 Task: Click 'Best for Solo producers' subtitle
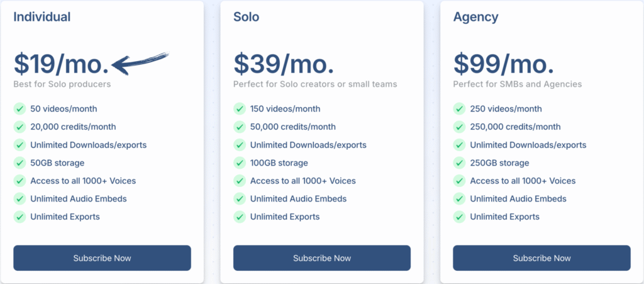(62, 84)
